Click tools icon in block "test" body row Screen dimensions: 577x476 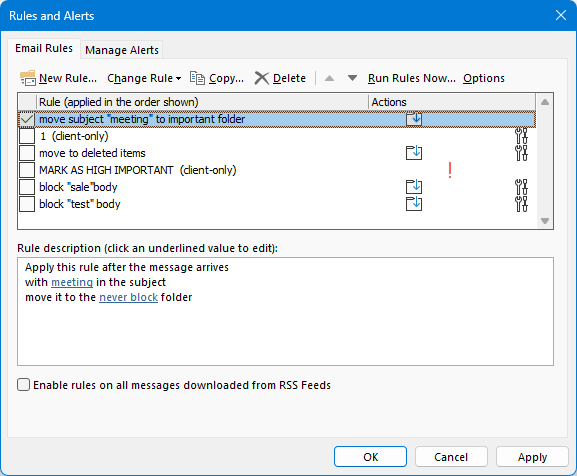pyautogui.click(x=521, y=204)
